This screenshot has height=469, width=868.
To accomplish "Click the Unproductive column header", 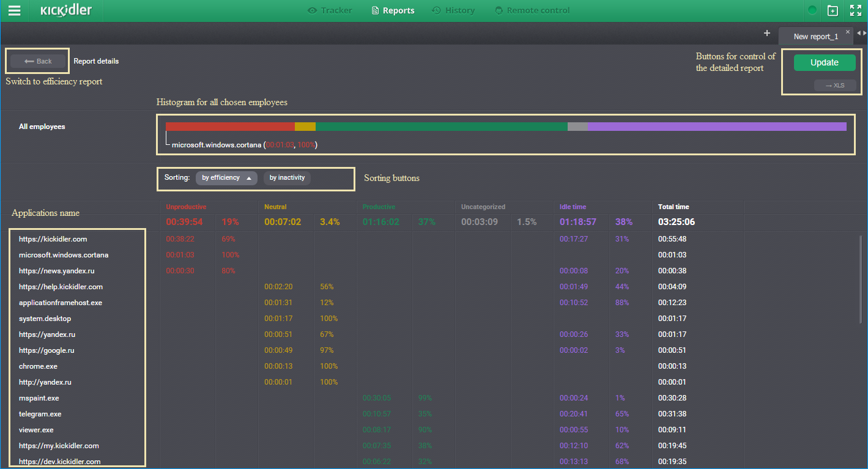I will (186, 207).
